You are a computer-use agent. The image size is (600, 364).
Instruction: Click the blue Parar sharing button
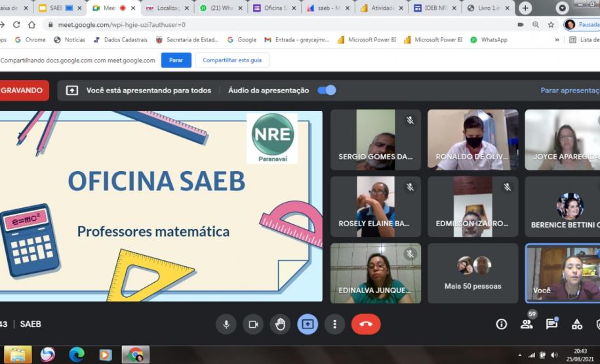click(176, 60)
